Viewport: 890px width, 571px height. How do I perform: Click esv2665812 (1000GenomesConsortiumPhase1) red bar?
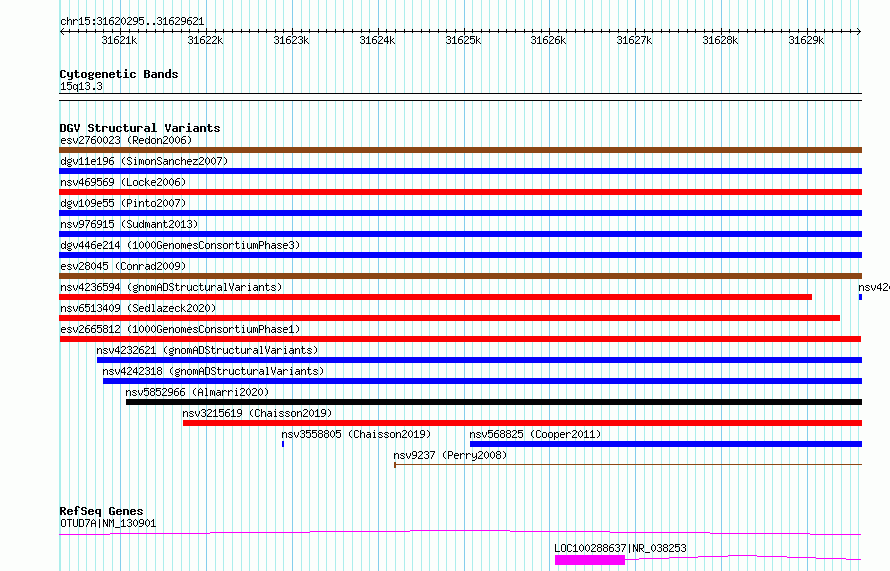[x=460, y=339]
